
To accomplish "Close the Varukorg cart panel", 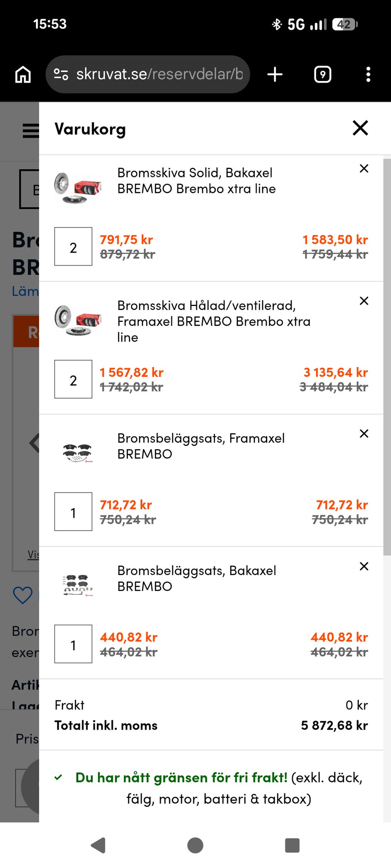I will click(360, 128).
